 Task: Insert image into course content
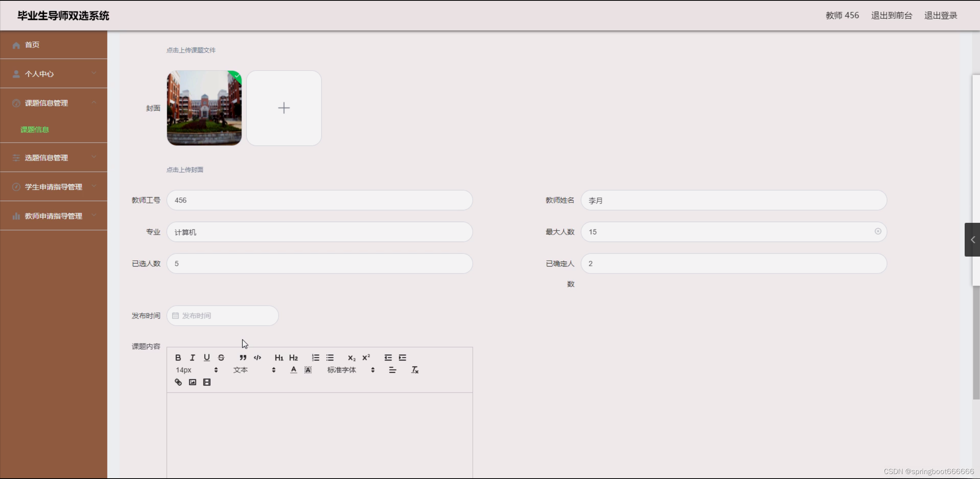pos(192,382)
